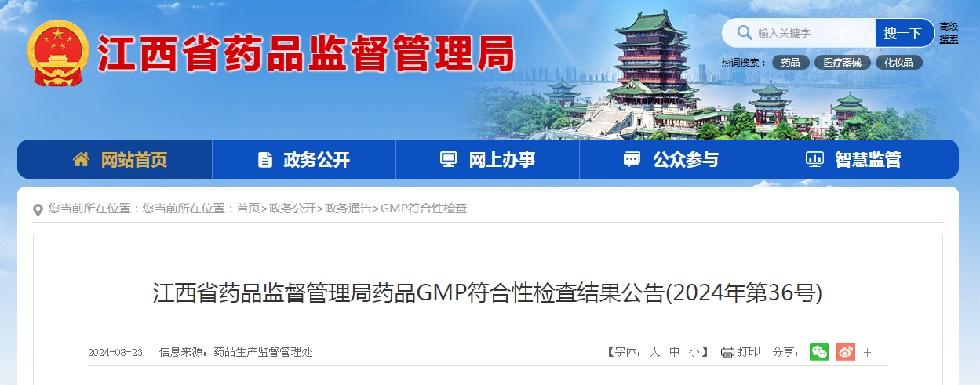Open 高级搜索 advanced search link

pos(949,33)
